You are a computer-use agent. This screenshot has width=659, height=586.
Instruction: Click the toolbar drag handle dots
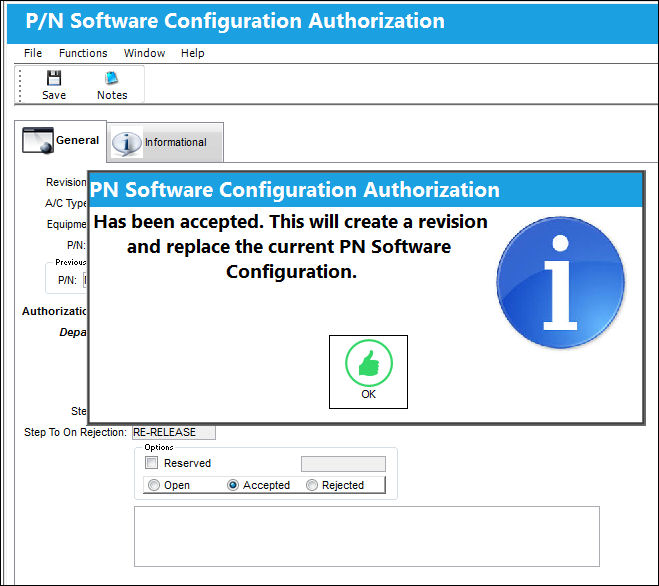[20, 85]
